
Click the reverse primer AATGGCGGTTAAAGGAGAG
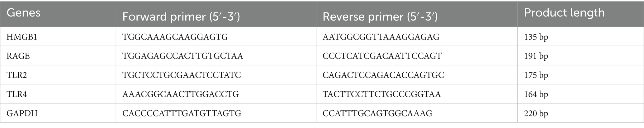(x=381, y=37)
